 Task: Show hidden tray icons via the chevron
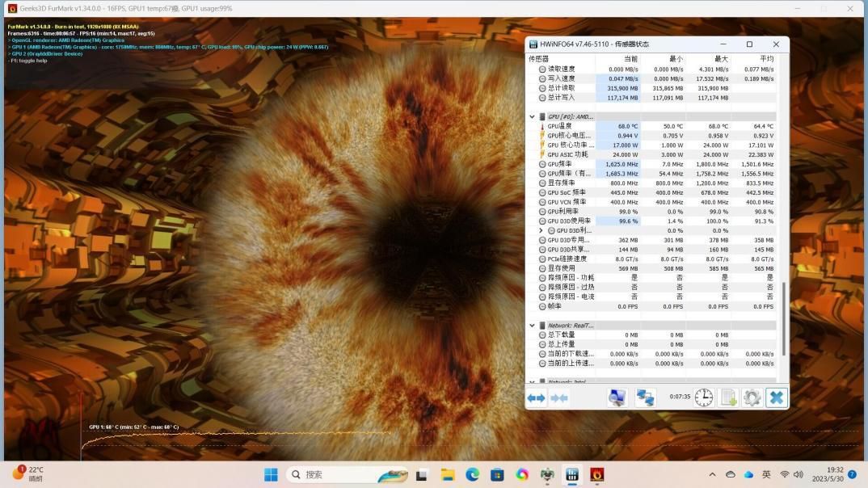[x=712, y=474]
